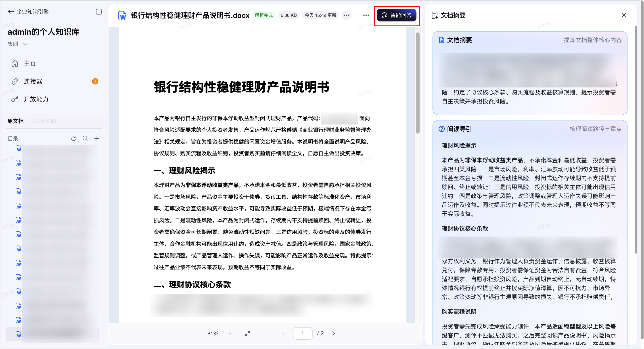The width and height of the screenshot is (644, 349).
Task: Open the ellipsis menu left of 智能问答
Action: (x=366, y=15)
